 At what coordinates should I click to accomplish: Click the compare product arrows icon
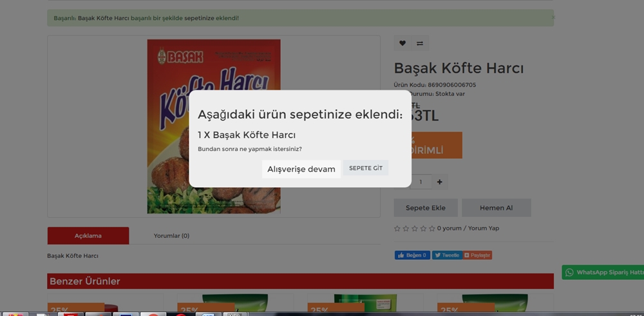[420, 43]
